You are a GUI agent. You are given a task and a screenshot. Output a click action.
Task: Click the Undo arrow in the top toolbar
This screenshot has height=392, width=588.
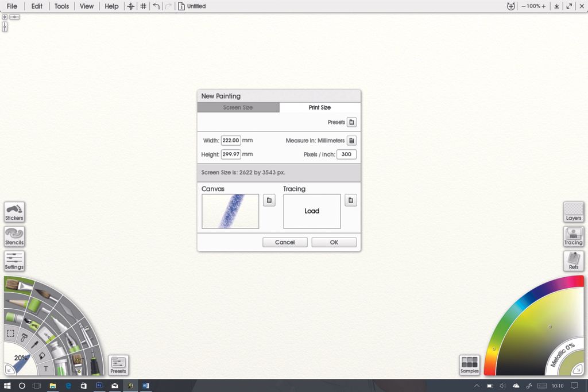click(x=156, y=6)
